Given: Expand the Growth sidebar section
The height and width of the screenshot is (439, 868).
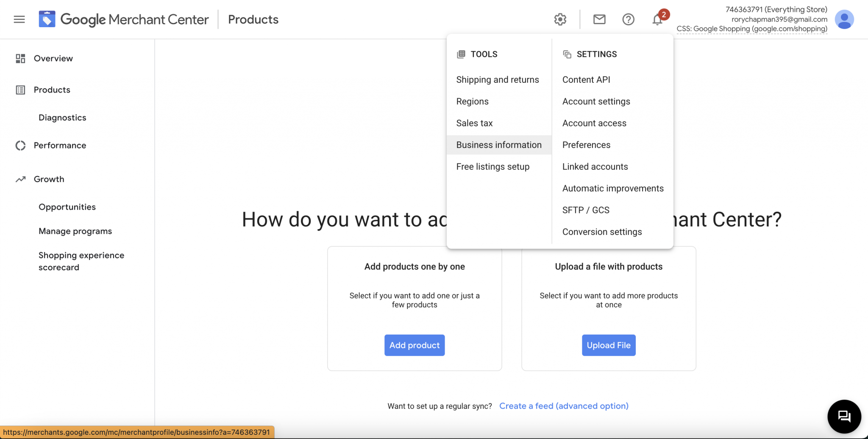Looking at the screenshot, I should pos(49,179).
